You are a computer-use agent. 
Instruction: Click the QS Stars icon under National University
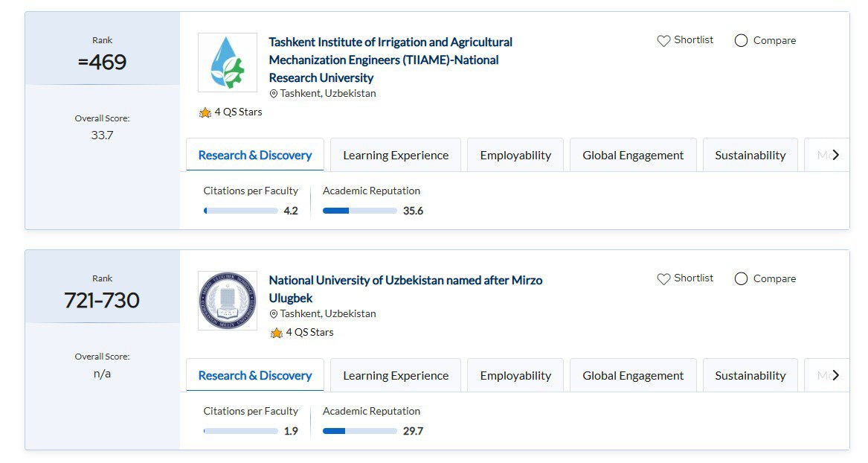[x=277, y=333]
